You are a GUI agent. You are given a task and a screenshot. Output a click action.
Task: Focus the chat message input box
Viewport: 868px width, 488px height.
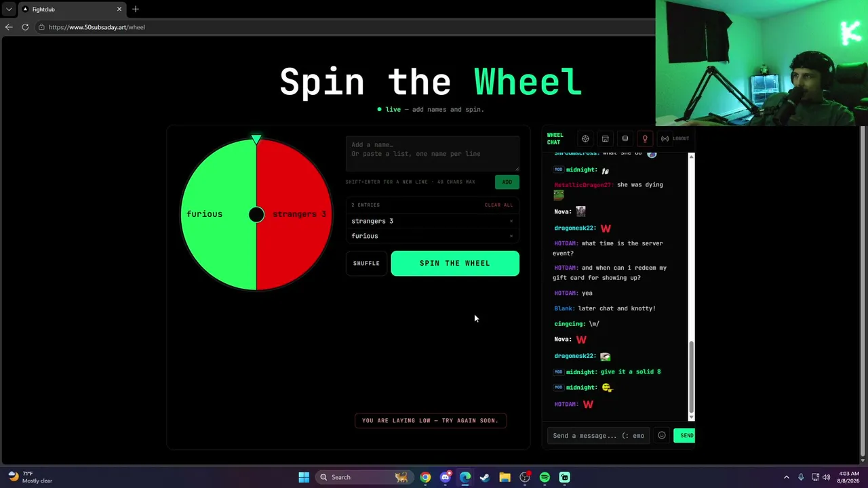tap(599, 436)
